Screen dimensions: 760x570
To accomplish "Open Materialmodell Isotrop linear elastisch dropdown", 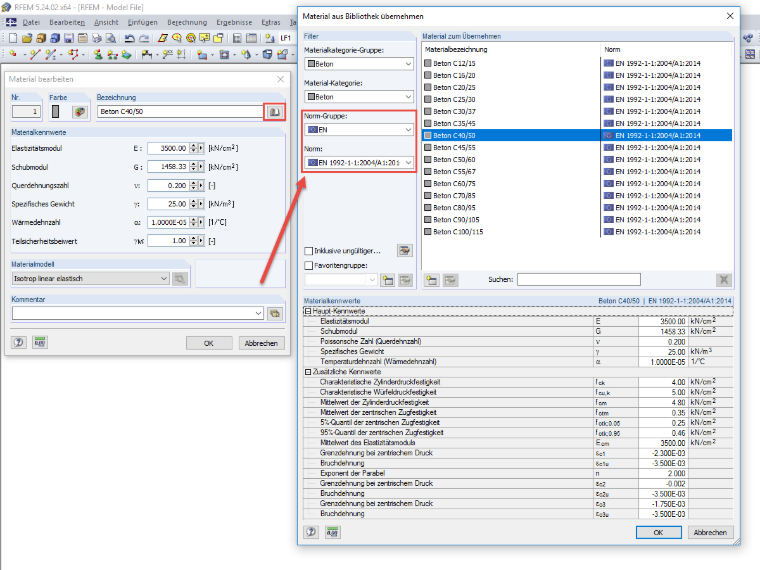I will pyautogui.click(x=90, y=279).
